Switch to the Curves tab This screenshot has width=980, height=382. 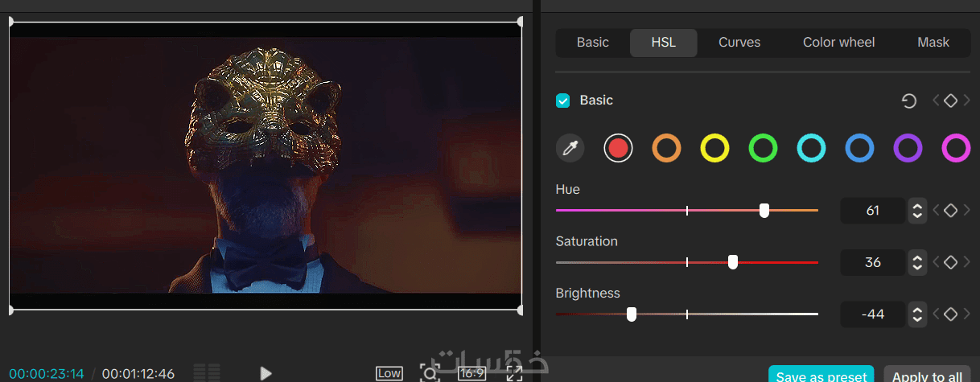(739, 43)
